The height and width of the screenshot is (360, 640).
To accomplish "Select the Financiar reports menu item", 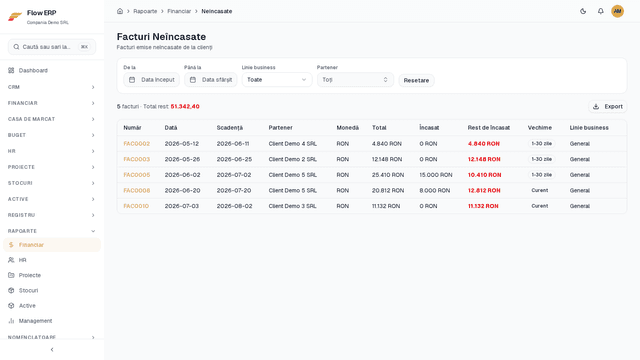I will (52, 245).
